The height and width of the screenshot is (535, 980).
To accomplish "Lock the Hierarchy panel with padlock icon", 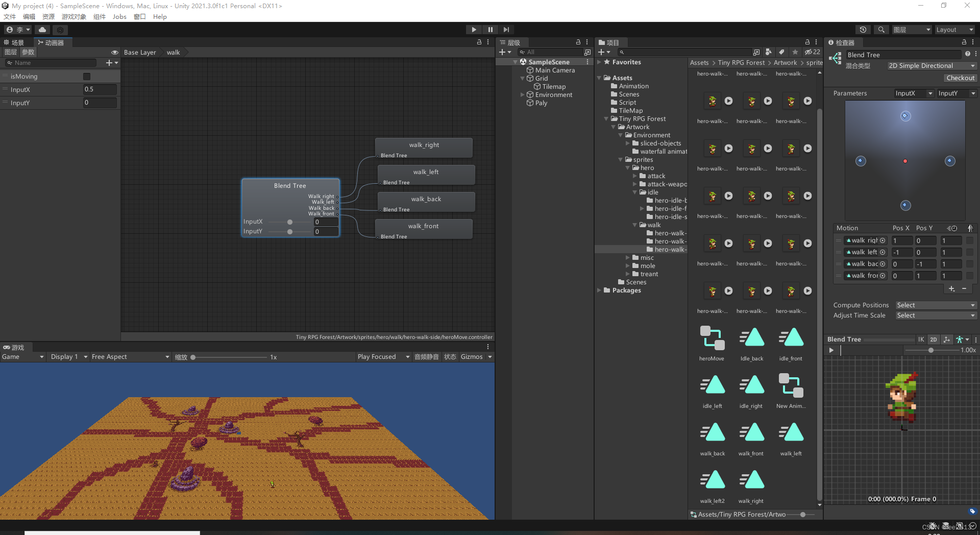I will 578,42.
